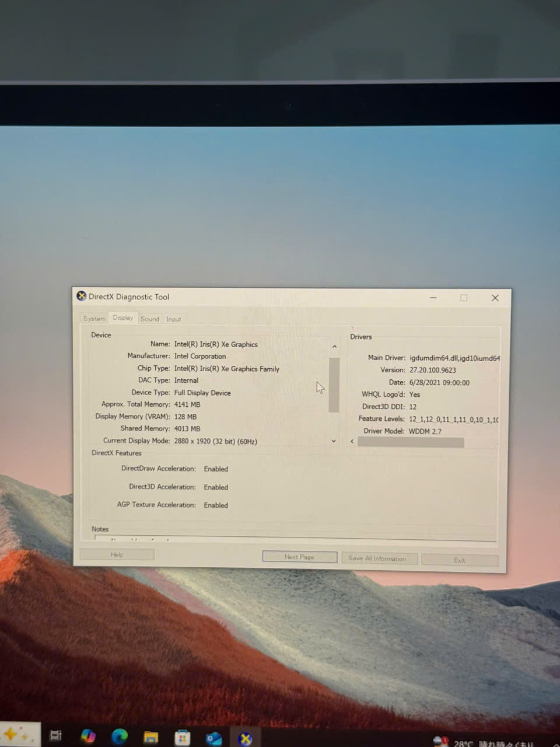Click Save All Information button
560x747 pixels.
(x=379, y=558)
